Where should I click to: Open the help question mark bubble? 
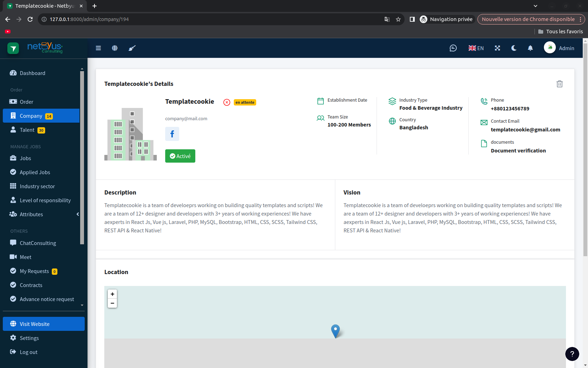[572, 354]
